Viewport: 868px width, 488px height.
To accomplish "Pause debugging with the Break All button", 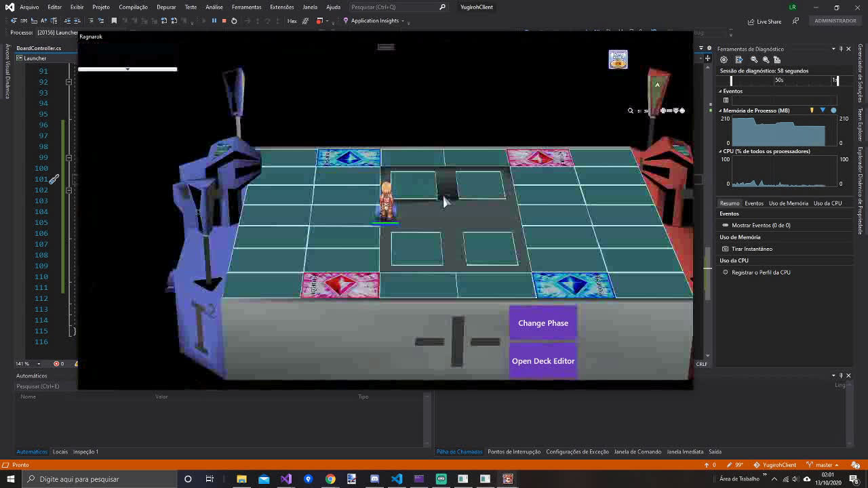I will pyautogui.click(x=214, y=21).
